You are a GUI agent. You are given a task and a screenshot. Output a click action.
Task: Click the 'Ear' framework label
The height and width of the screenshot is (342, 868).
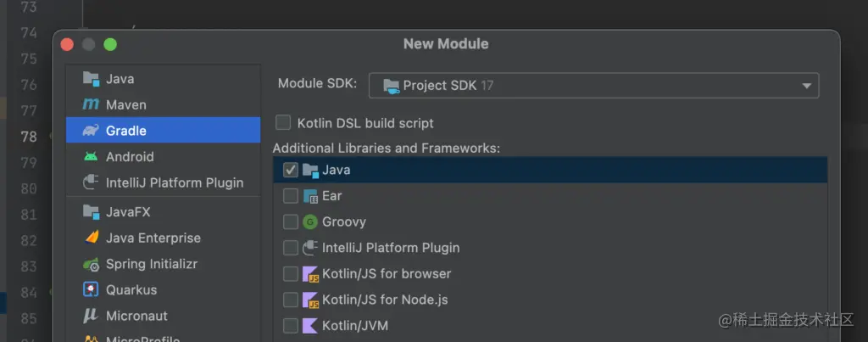click(332, 196)
